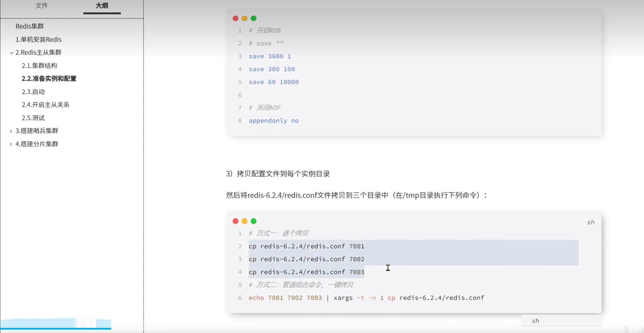The width and height of the screenshot is (644, 333).
Task: Navigate to 2.5.测试 outline item
Action: tap(33, 118)
